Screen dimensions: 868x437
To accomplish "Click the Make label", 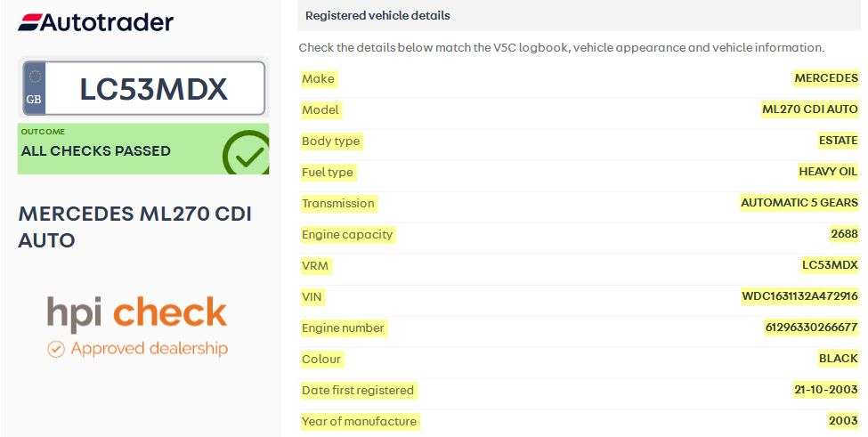I will (x=318, y=78).
